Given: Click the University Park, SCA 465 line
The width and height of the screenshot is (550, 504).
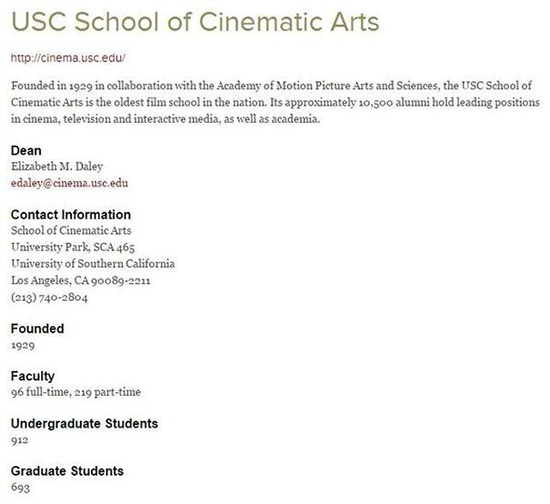Looking at the screenshot, I should tap(73, 247).
